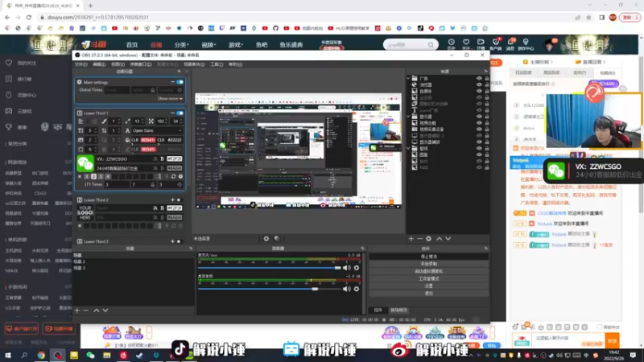Mute the first mixer track speaker icon

[347, 268]
